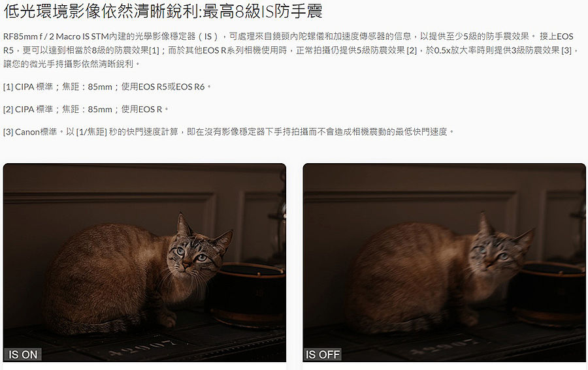The height and width of the screenshot is (370, 588).
Task: Select footnote [3] about Canon標準
Action: (229, 132)
